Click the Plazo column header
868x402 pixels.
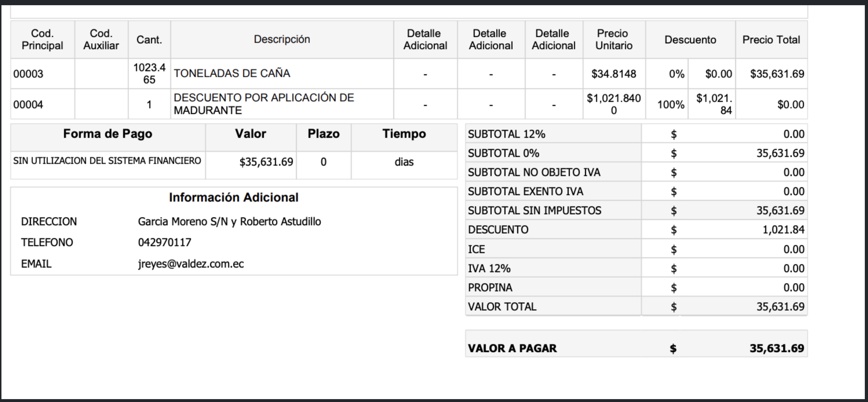[324, 134]
